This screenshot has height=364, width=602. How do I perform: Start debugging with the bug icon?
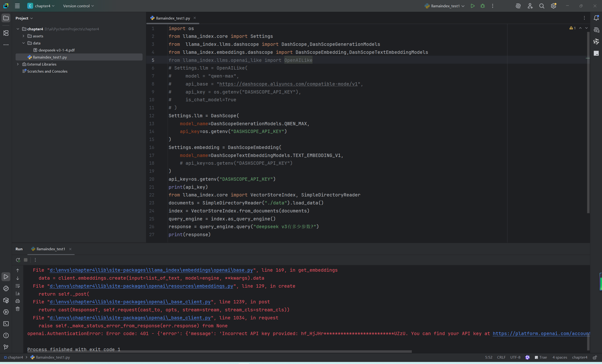[483, 6]
